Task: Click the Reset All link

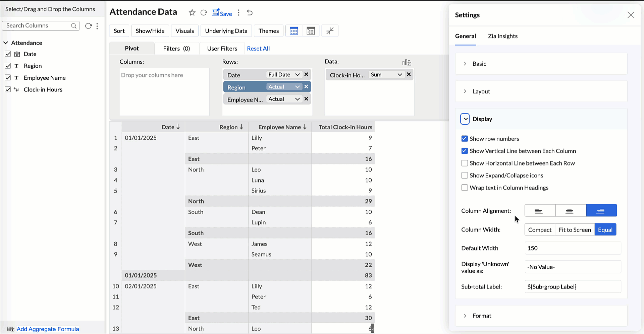Action: pyautogui.click(x=258, y=49)
